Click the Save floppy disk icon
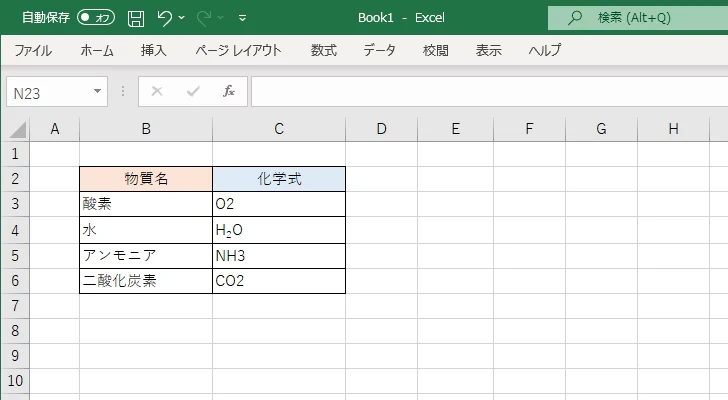 pos(136,18)
